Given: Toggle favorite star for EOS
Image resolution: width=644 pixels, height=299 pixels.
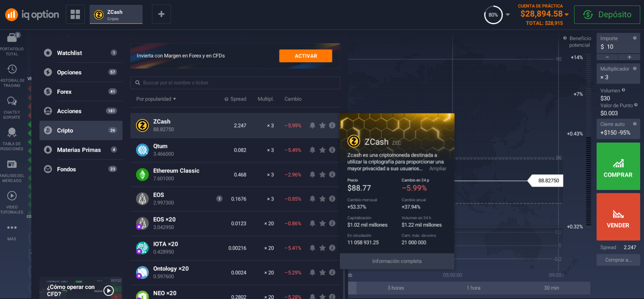Looking at the screenshot, I should pos(322,199).
